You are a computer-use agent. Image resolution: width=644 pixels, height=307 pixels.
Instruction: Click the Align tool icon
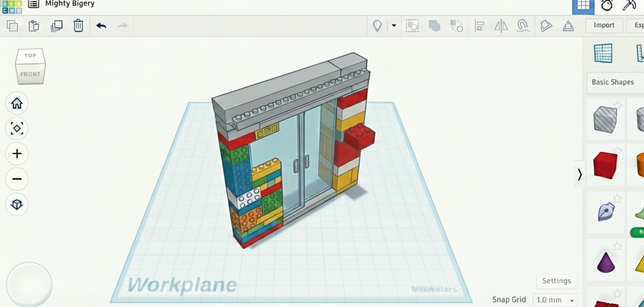pos(479,26)
